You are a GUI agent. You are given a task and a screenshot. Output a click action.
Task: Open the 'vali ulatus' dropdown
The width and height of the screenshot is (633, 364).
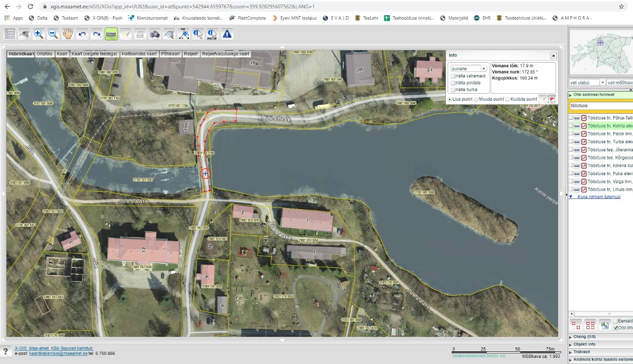point(587,83)
